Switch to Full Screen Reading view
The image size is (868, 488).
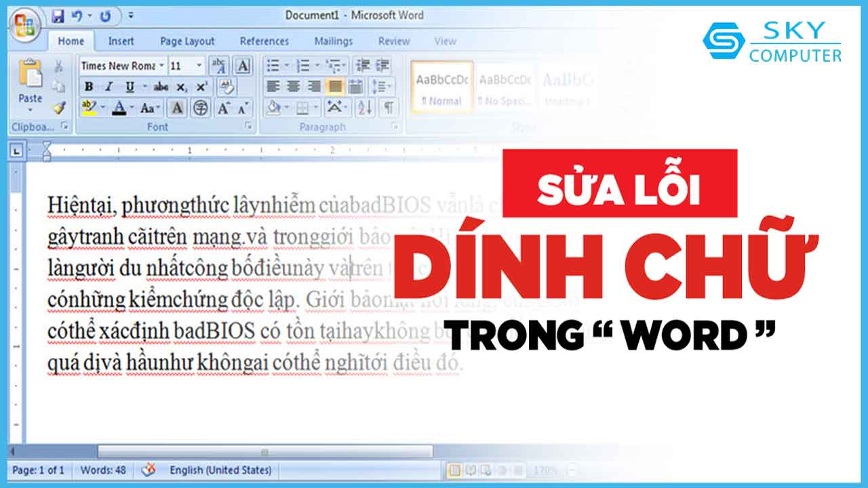pos(471,470)
